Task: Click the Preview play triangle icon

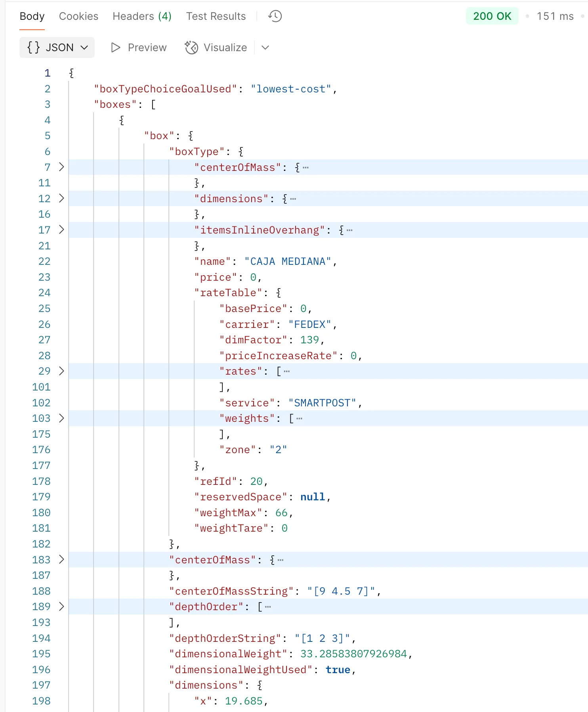Action: coord(115,48)
